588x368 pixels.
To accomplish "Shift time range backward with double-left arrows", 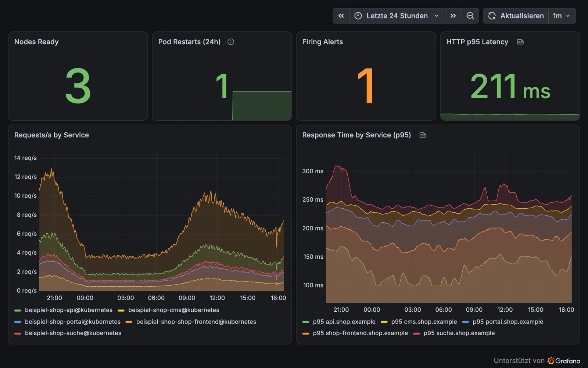I will pyautogui.click(x=341, y=16).
